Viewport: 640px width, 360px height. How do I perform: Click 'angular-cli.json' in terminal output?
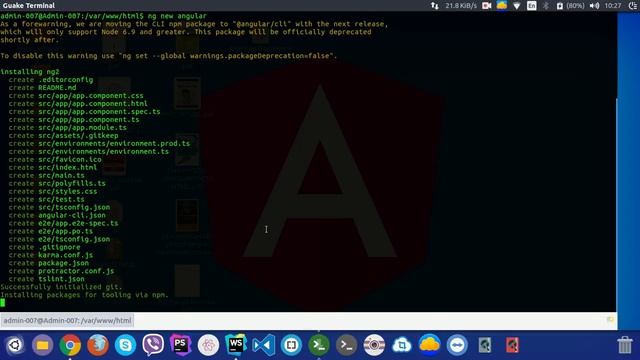72,216
